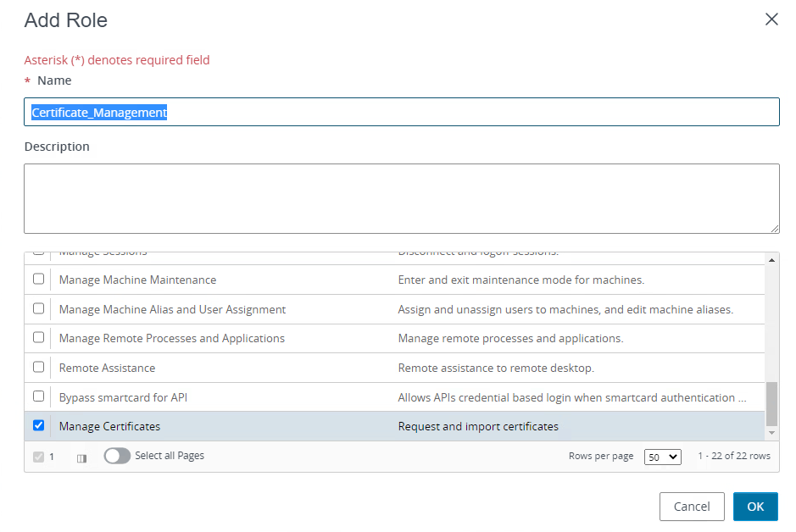796x532 pixels.
Task: Click 'Request and import certificates' description
Action: 478,426
